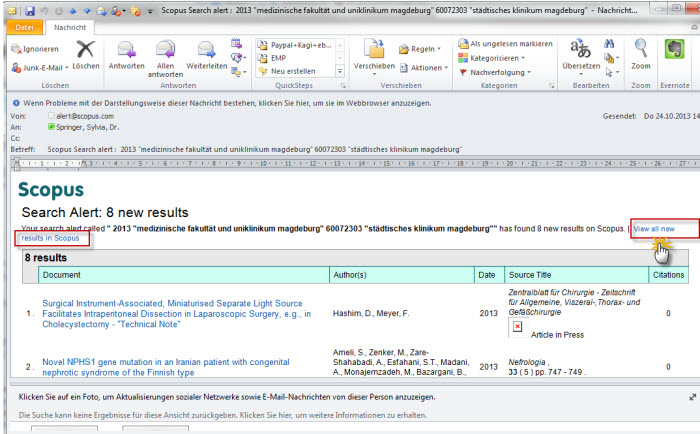Open the Kategorisieren dropdown
700x434 pixels.
(x=492, y=58)
